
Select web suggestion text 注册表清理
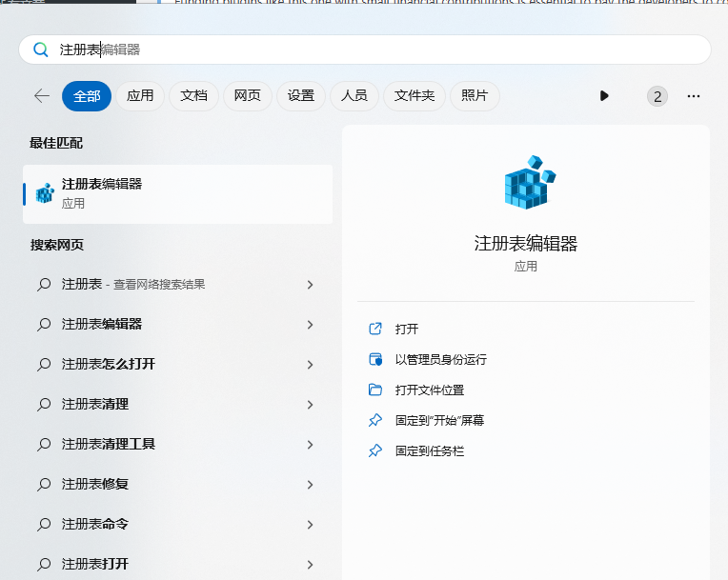pos(95,404)
